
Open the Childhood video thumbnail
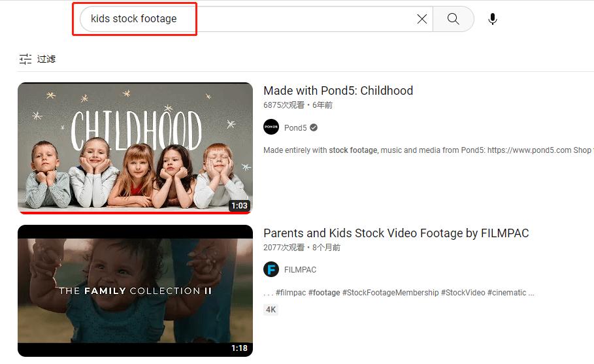coord(135,147)
